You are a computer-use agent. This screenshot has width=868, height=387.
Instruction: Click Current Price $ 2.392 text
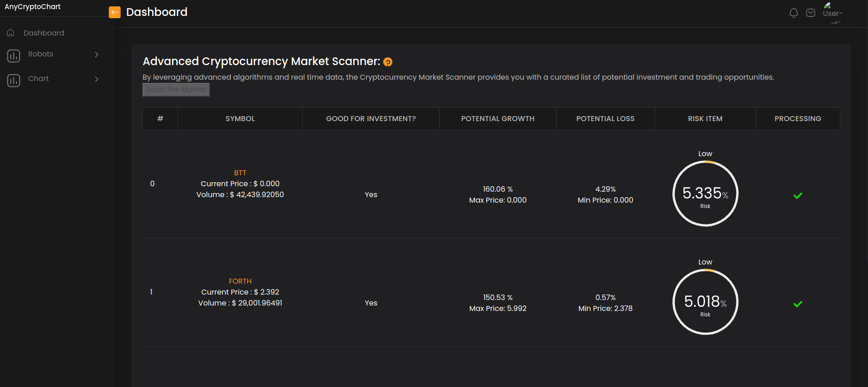(x=240, y=292)
